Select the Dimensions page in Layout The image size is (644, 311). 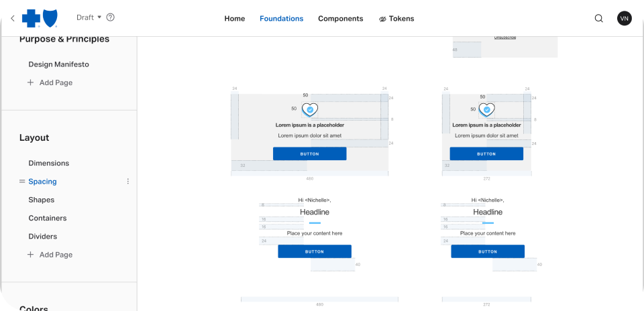(x=48, y=163)
